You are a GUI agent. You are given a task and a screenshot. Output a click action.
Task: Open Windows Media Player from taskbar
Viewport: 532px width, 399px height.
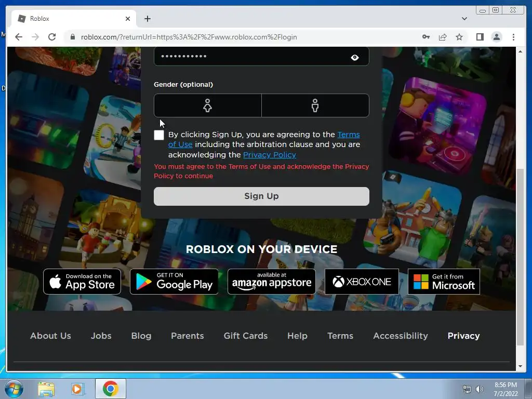point(77,389)
